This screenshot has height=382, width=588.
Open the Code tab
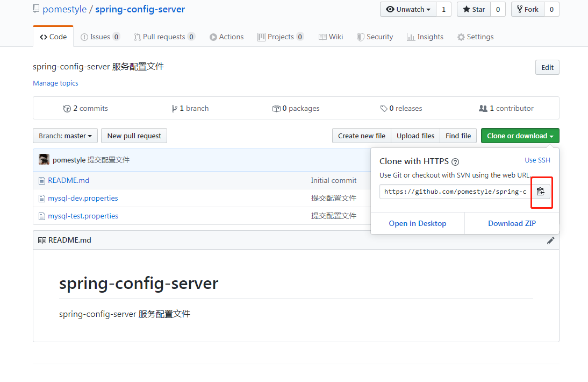pyautogui.click(x=53, y=37)
